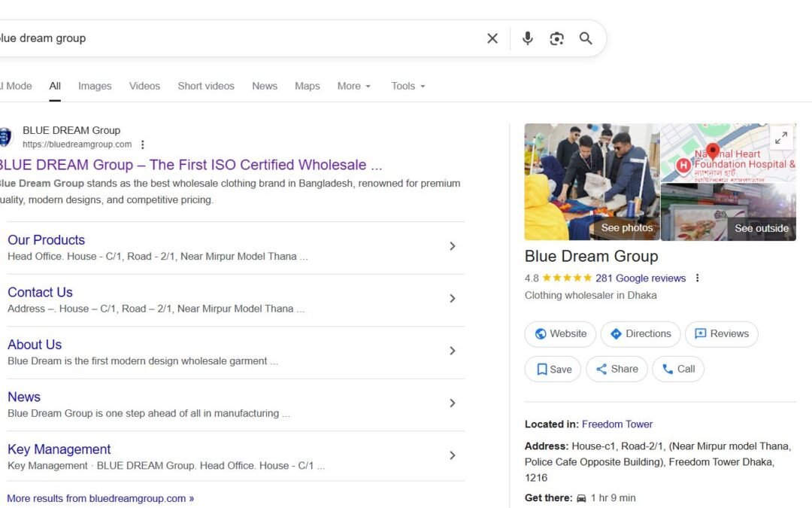Save Blue Dream Group to your list
This screenshot has width=812, height=508.
tap(552, 369)
